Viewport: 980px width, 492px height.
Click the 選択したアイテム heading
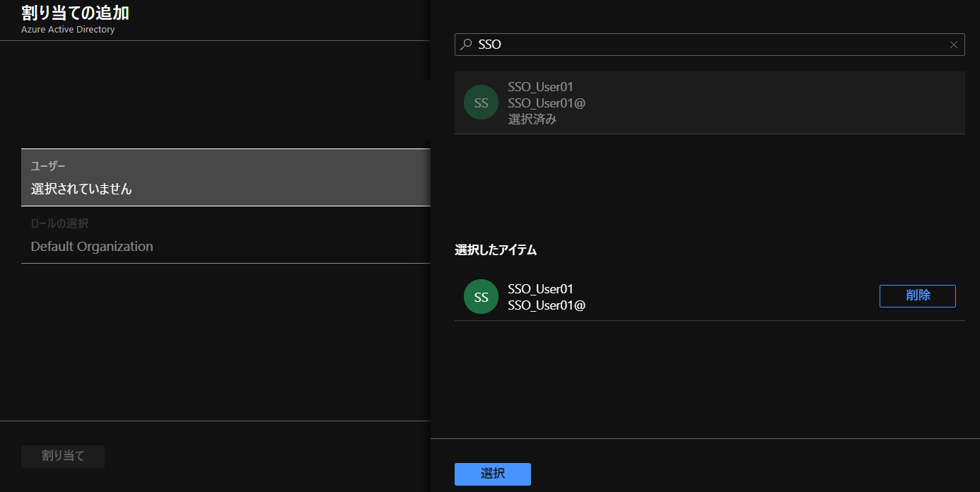[x=496, y=250]
